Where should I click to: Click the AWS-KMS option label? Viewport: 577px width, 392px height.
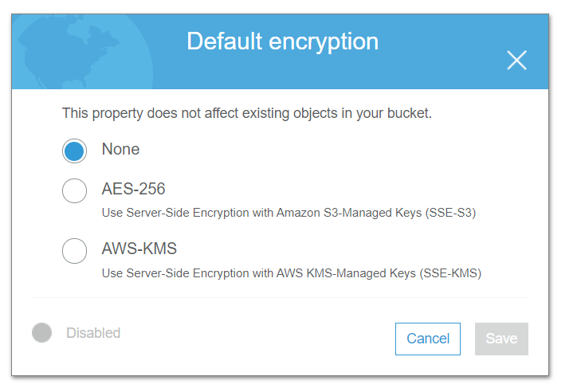139,249
